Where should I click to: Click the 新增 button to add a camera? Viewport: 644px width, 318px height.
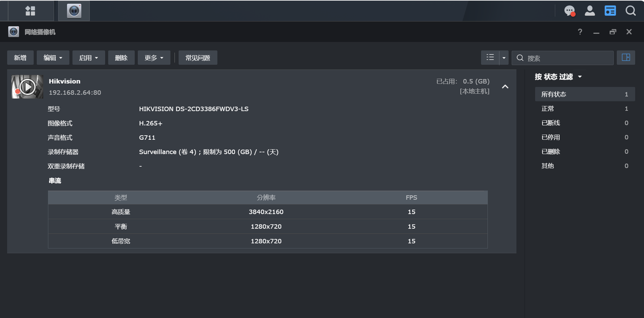point(20,58)
